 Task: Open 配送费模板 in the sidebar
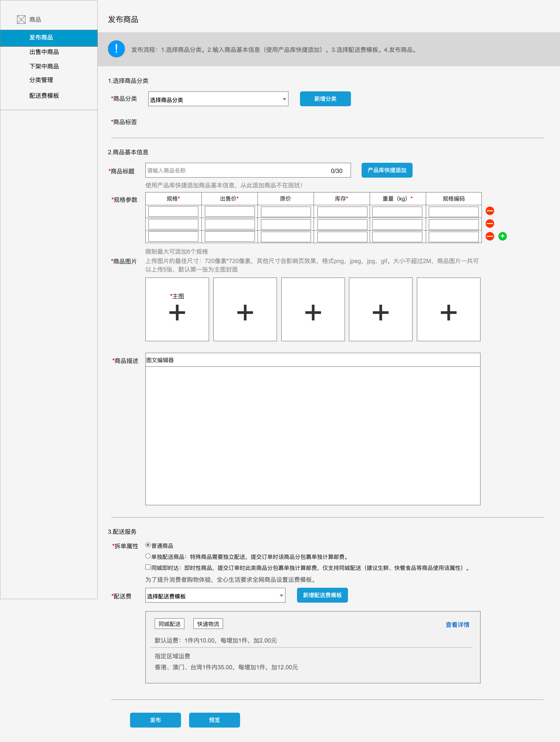44,96
